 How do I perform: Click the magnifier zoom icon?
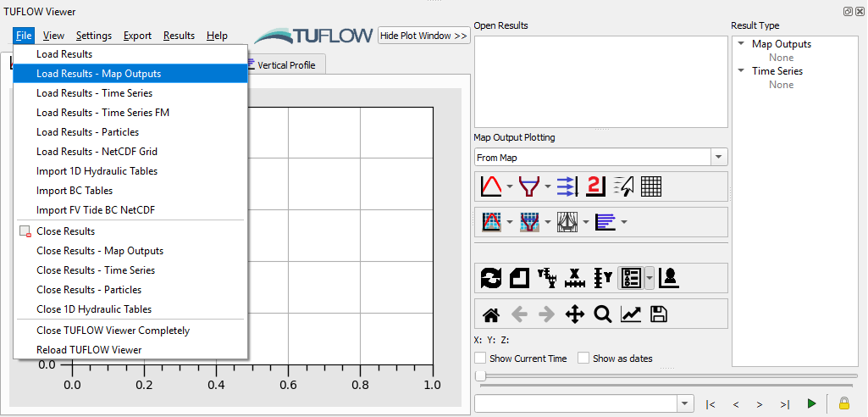(603, 314)
